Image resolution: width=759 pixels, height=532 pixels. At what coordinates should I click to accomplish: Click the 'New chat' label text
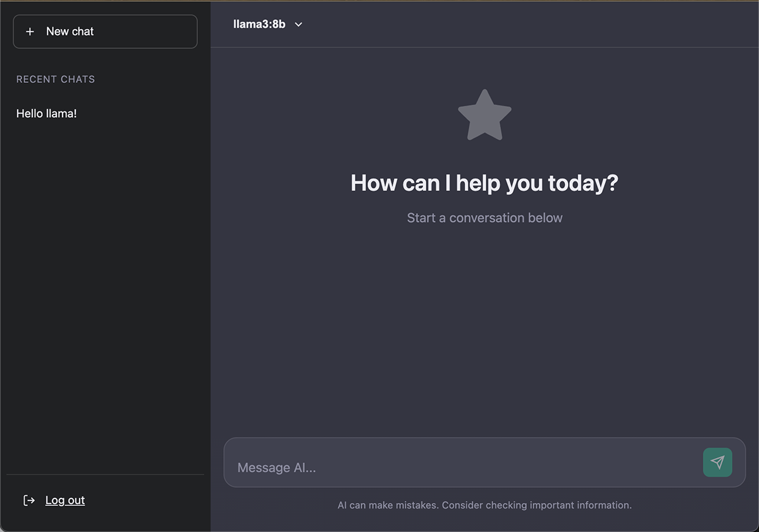[70, 32]
